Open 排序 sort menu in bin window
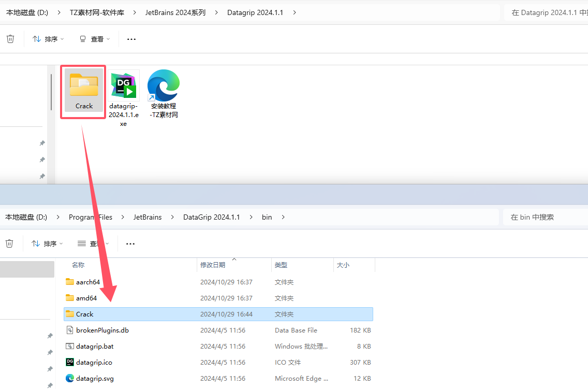Viewport: 588px width, 389px height. pyautogui.click(x=47, y=244)
